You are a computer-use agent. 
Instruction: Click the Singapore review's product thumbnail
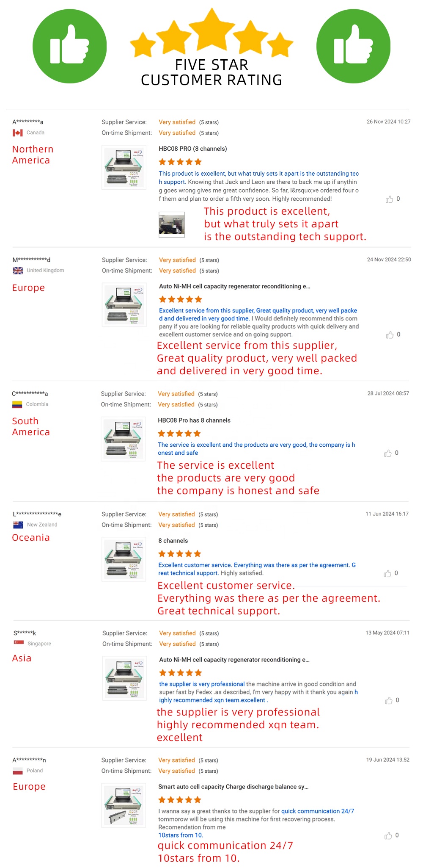click(x=124, y=678)
